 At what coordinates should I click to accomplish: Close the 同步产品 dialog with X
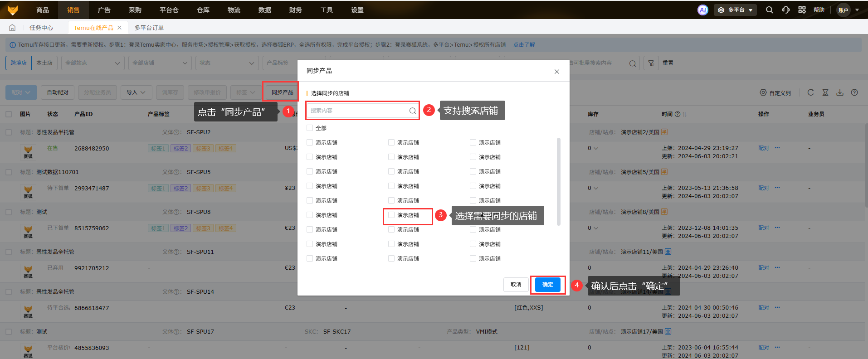click(557, 72)
